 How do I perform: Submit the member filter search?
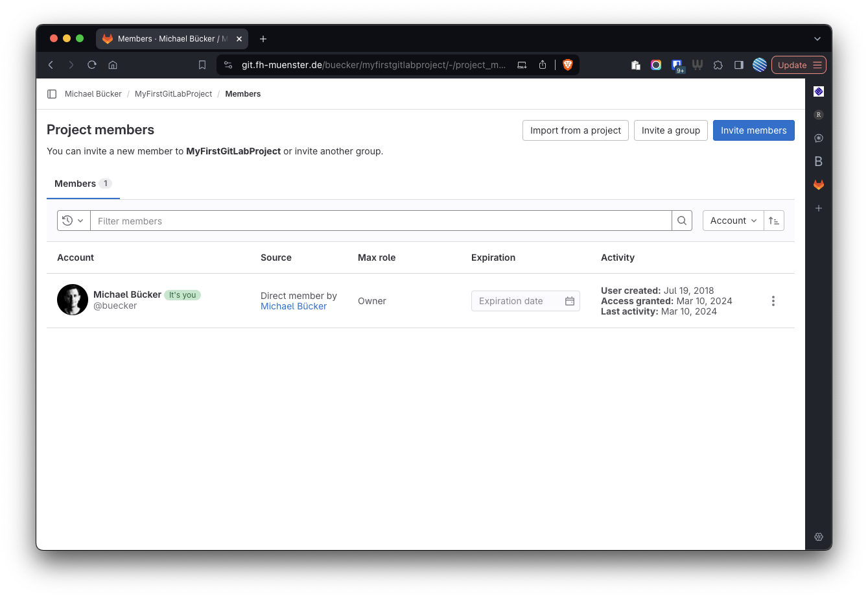pos(682,221)
